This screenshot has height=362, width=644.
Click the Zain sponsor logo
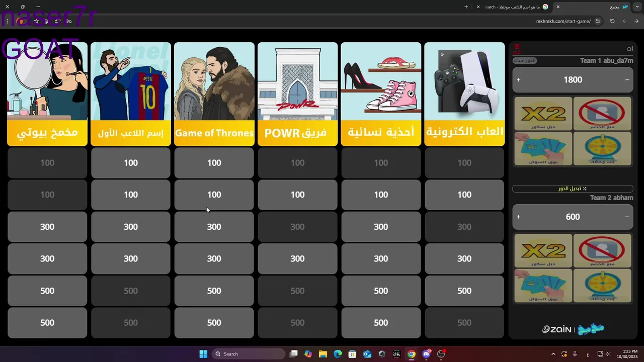(x=556, y=329)
